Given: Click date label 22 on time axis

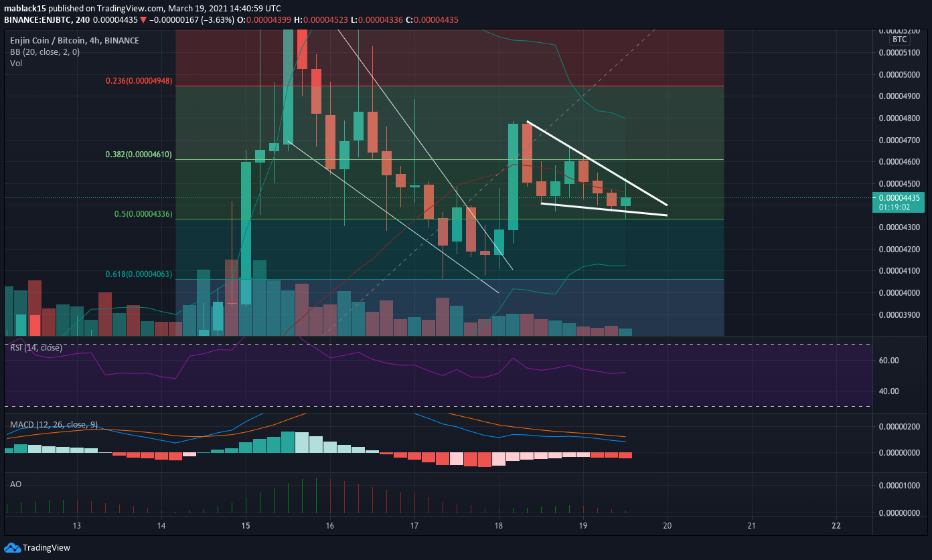Looking at the screenshot, I should point(836,525).
